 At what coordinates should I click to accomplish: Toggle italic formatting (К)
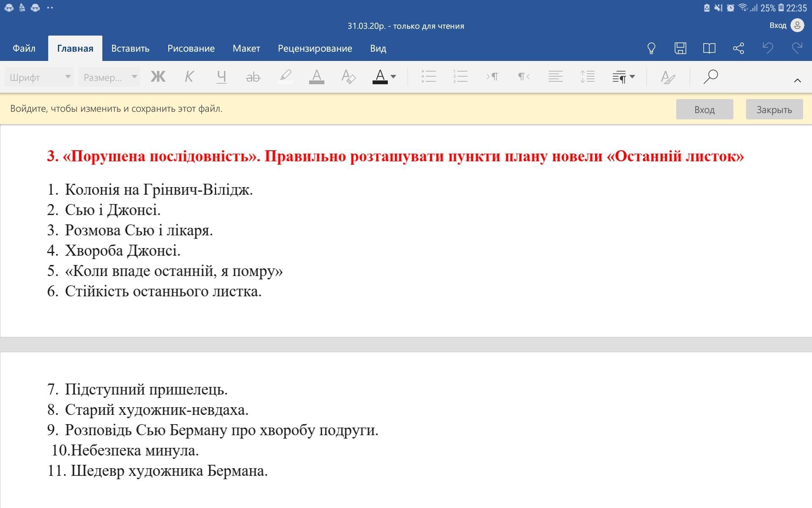pyautogui.click(x=189, y=77)
